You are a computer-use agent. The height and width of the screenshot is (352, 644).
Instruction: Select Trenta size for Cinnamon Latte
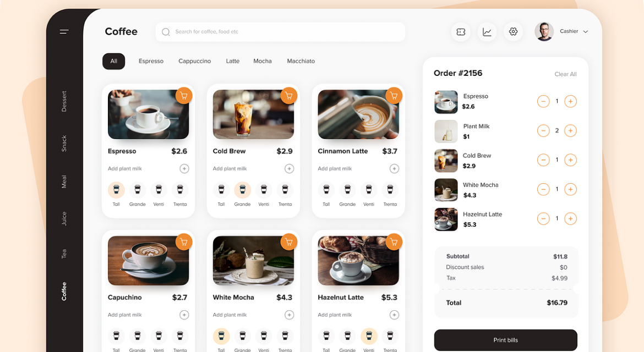coord(390,190)
